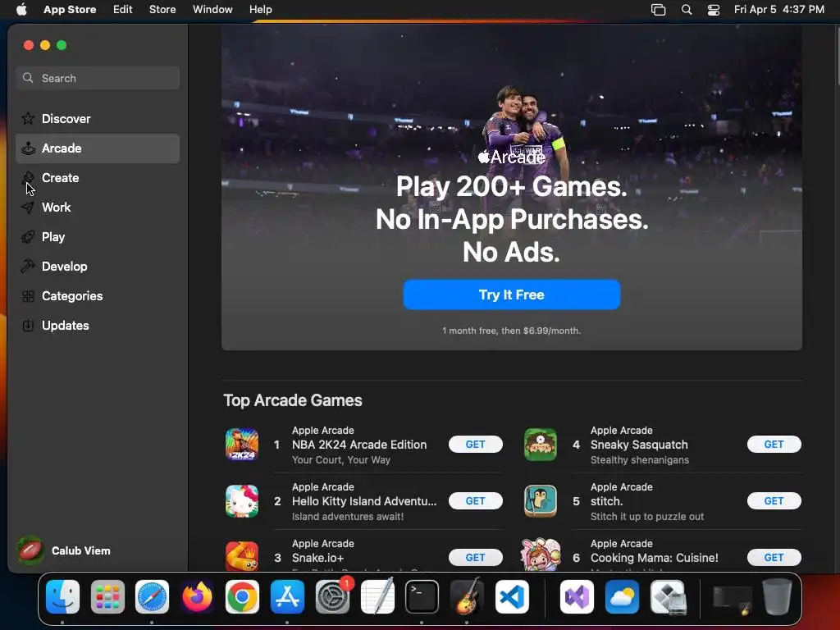Open the Create paintbrush icon
The image size is (840, 630).
pos(28,178)
